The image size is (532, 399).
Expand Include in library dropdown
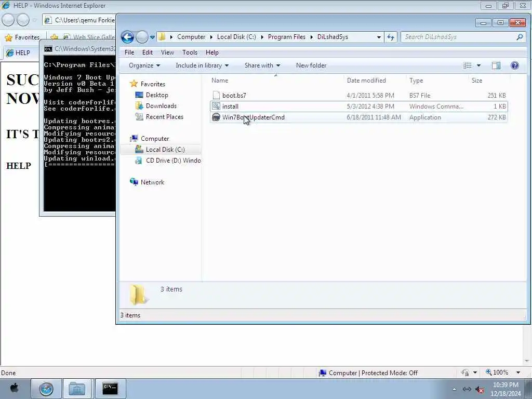(202, 65)
